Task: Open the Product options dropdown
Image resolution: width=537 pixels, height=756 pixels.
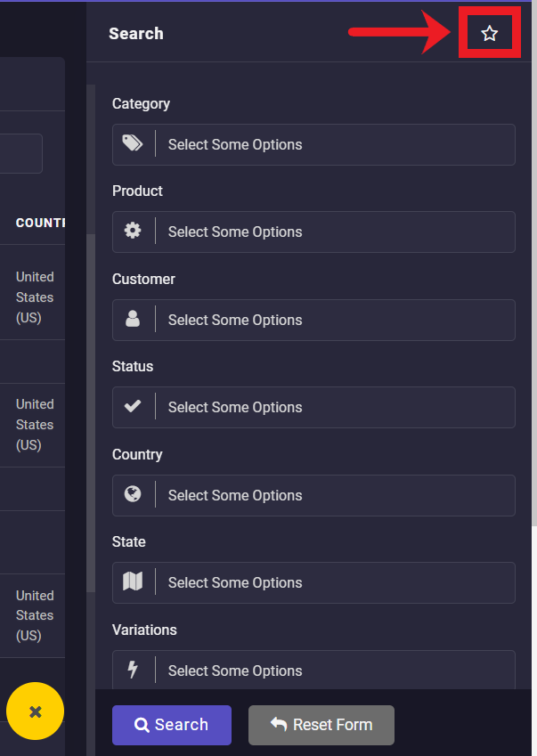Action: point(334,232)
